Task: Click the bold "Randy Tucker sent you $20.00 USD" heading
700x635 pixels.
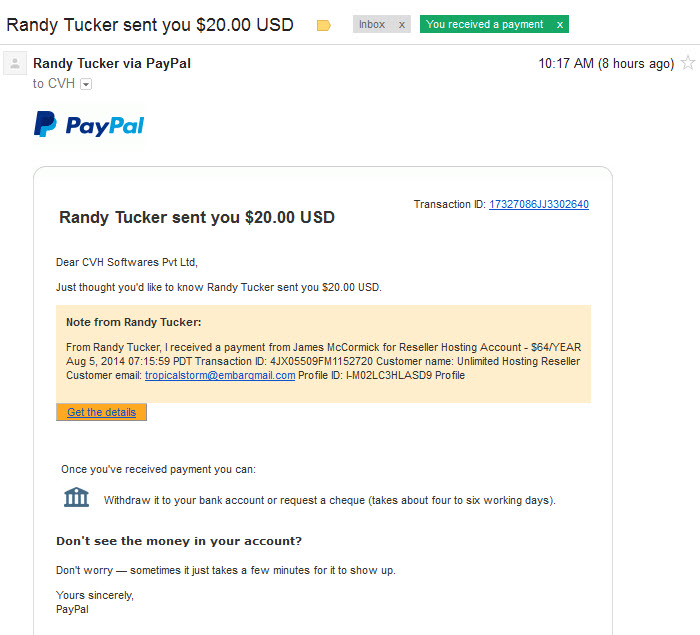Action: coord(197,217)
